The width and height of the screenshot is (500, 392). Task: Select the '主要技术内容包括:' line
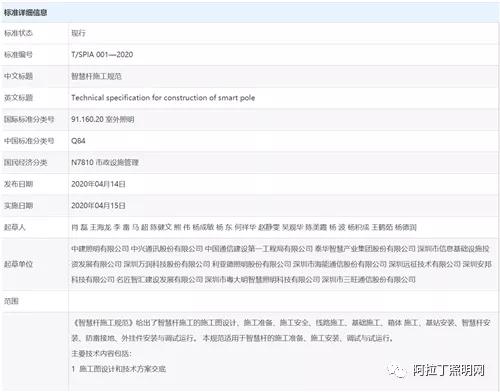click(102, 354)
